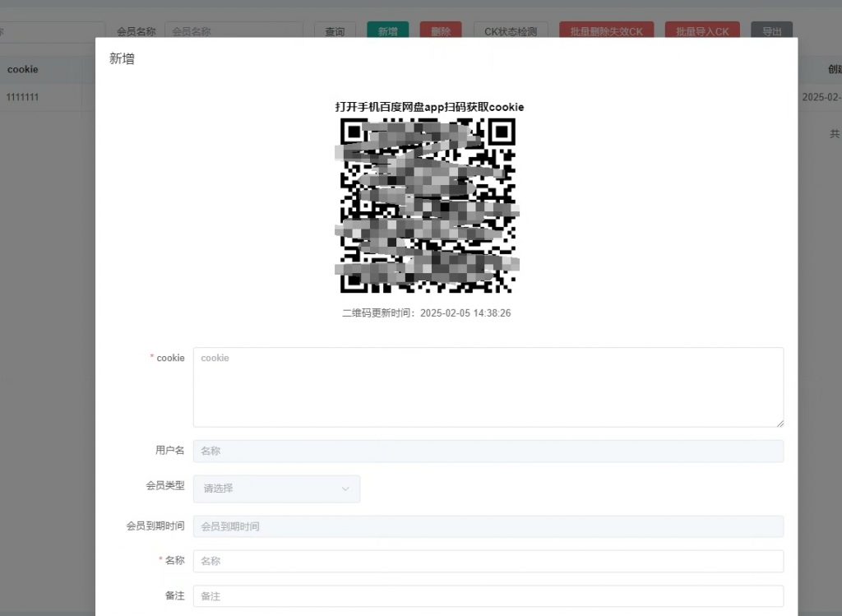The width and height of the screenshot is (842, 616).
Task: Click the 导出 export button
Action: [x=771, y=31]
